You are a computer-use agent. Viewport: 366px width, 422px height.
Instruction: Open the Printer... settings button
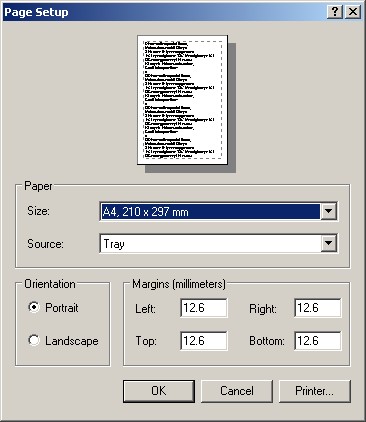[315, 391]
